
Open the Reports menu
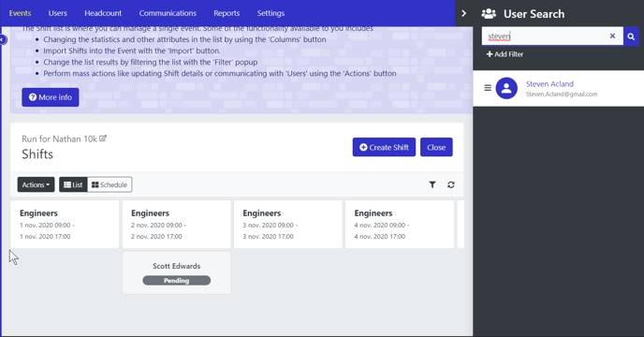click(227, 13)
